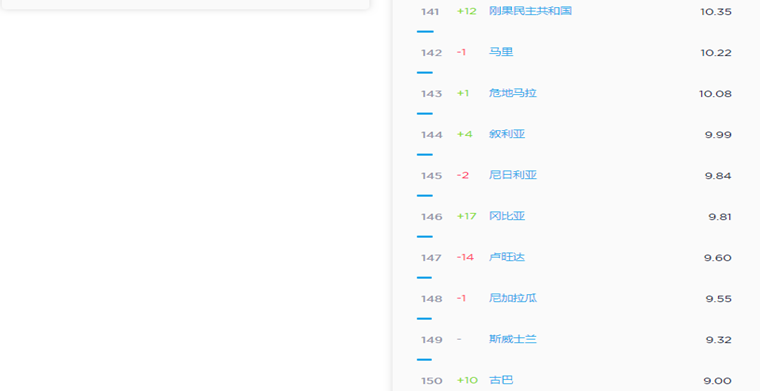The width and height of the screenshot is (760, 391).
Task: Click rank number 148
Action: click(431, 299)
